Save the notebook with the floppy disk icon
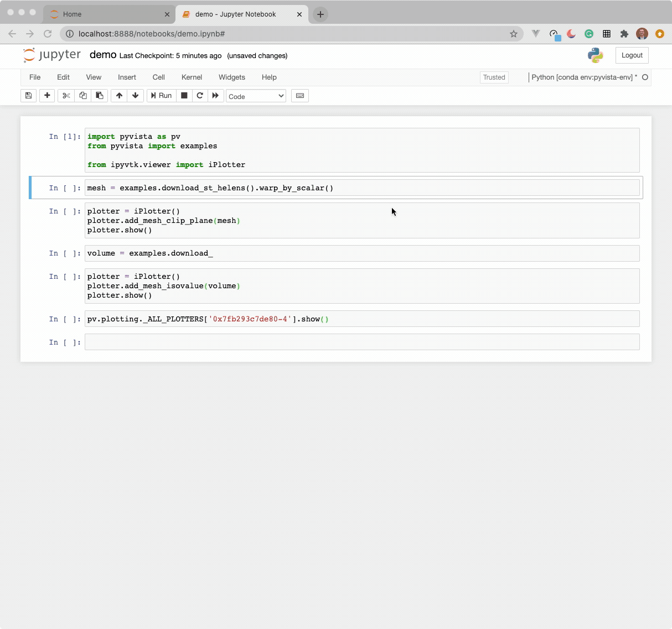Viewport: 672px width, 629px height. point(29,96)
